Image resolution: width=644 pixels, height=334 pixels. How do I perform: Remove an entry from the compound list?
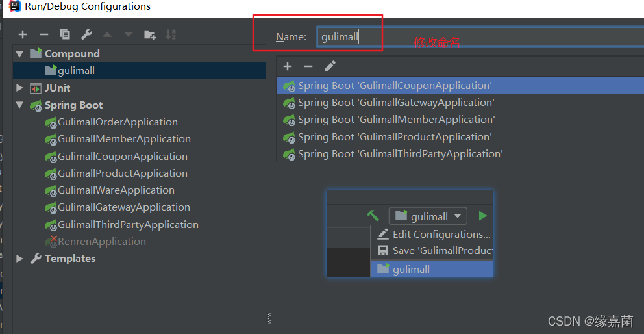tap(308, 66)
